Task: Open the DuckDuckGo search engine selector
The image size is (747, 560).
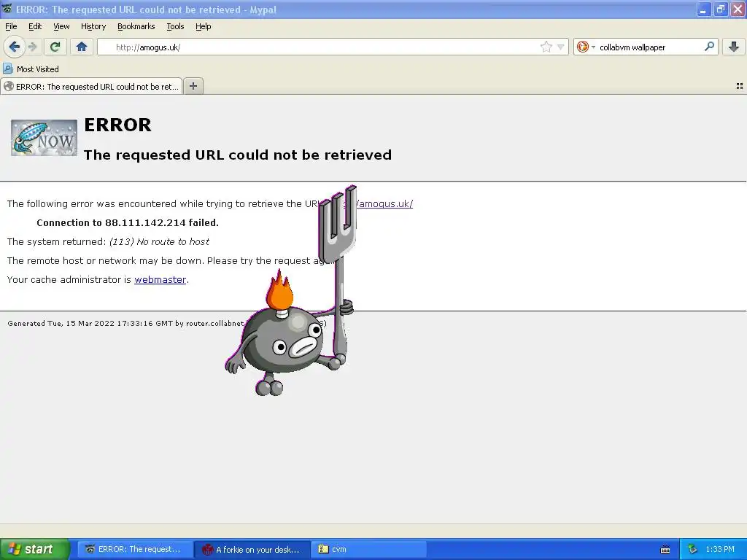Action: tap(586, 47)
